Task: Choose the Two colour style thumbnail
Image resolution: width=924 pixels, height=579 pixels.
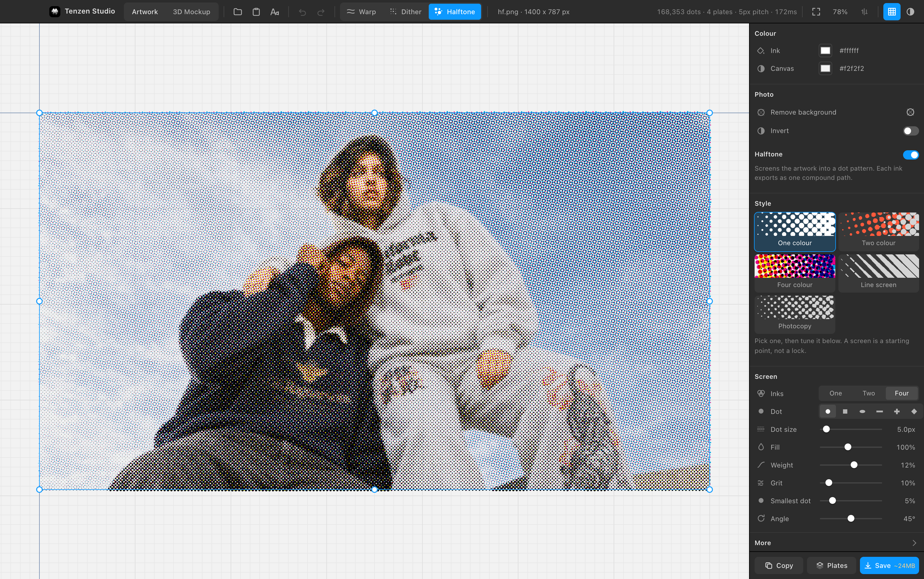Action: (878, 232)
